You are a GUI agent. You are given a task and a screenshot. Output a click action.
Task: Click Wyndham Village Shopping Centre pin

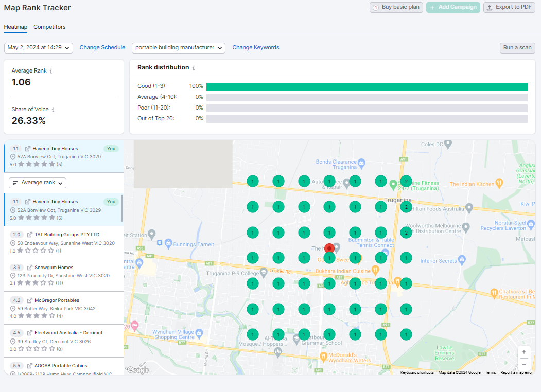(199, 333)
